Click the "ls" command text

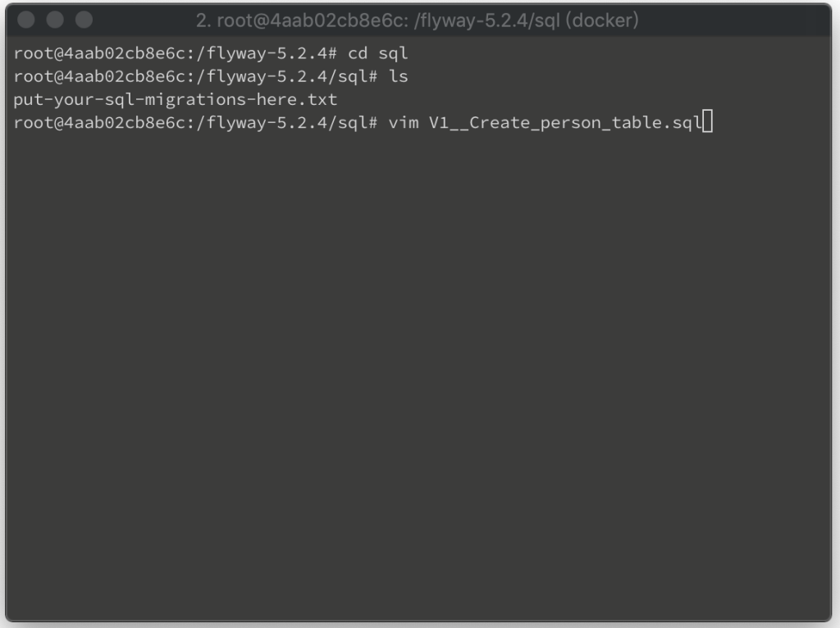398,76
